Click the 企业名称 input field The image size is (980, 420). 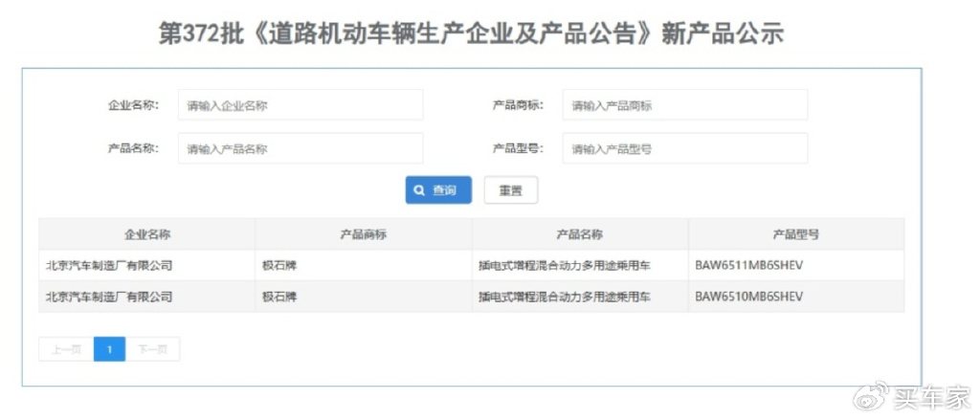point(301,105)
